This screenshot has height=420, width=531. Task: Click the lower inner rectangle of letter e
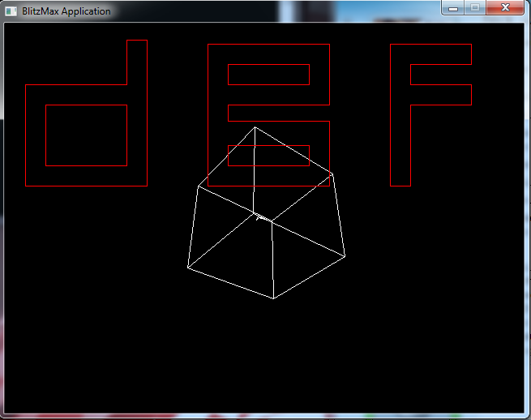coord(268,155)
